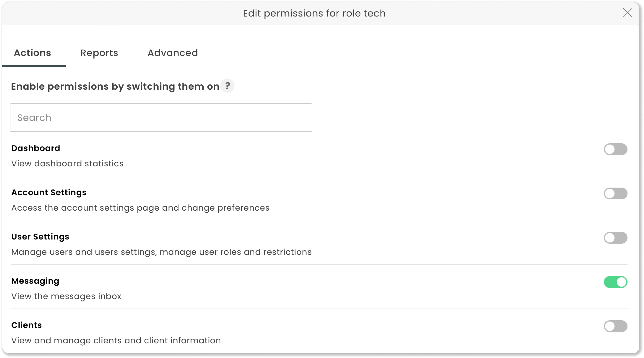
Task: Turn on Account Settings permission
Action: tap(616, 193)
